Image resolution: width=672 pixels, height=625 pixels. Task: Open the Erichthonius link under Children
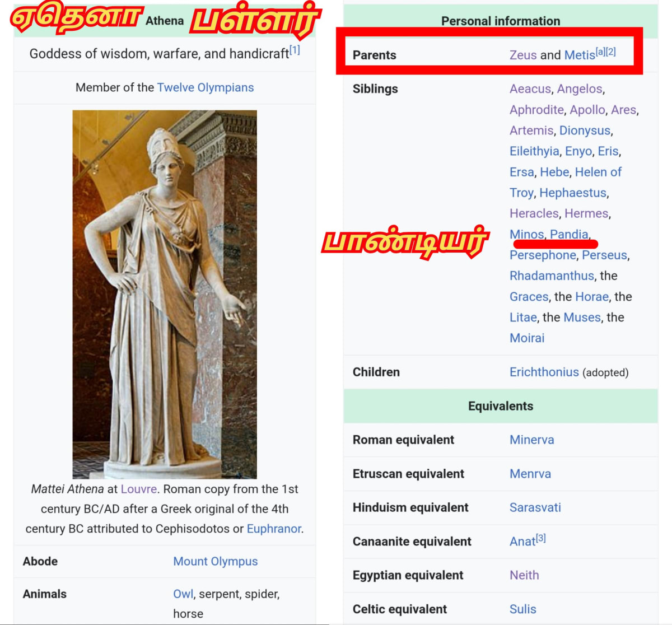(544, 372)
